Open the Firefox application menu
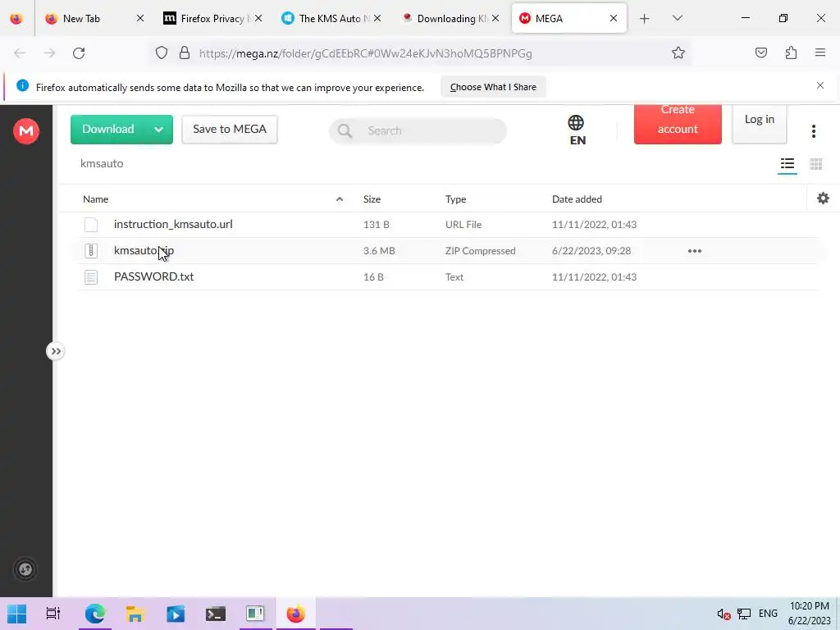Viewport: 840px width, 630px height. [820, 52]
